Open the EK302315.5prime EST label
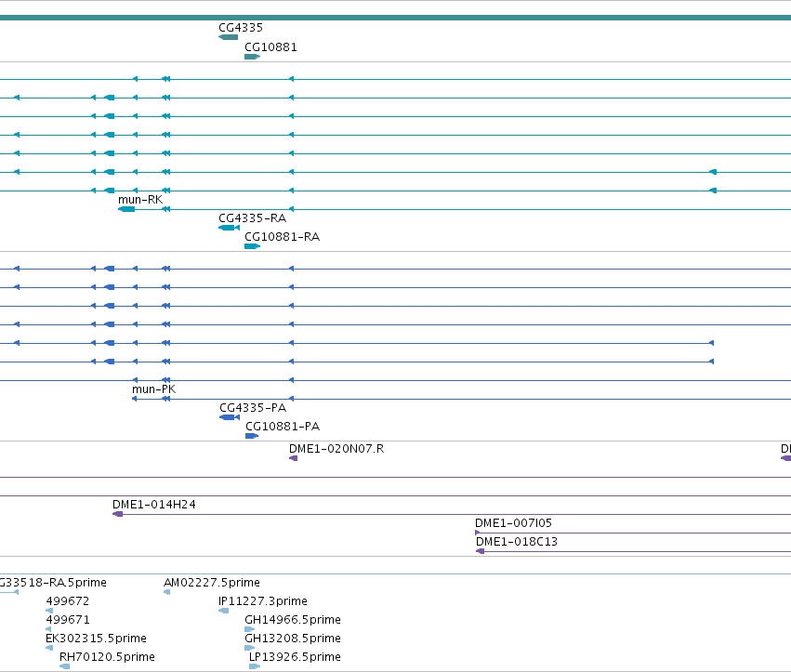 tap(96, 639)
